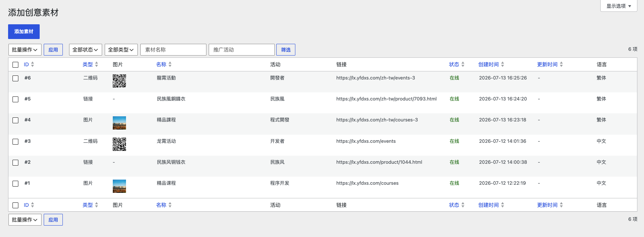Click 名称 sort arrows in header

[170, 64]
